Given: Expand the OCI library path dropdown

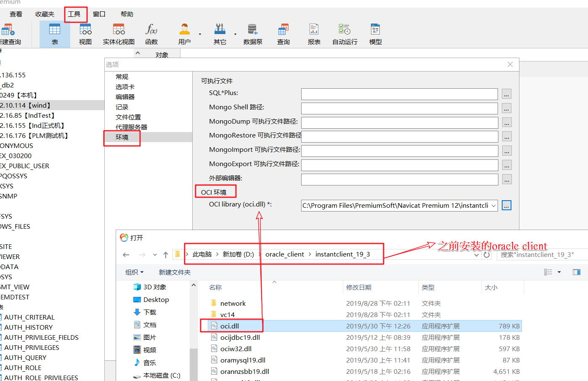Looking at the screenshot, I should (493, 206).
